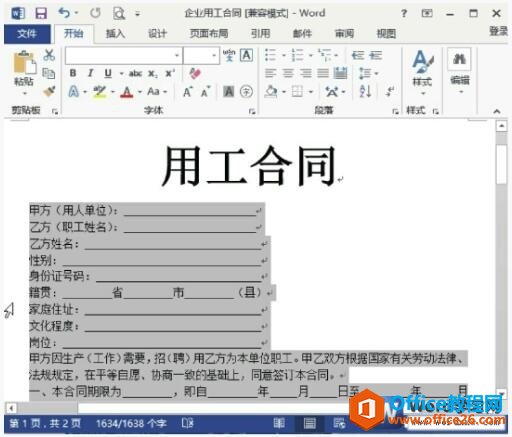
Task: Open Customize Quick Access Toolbar dropdown
Action: [137, 14]
